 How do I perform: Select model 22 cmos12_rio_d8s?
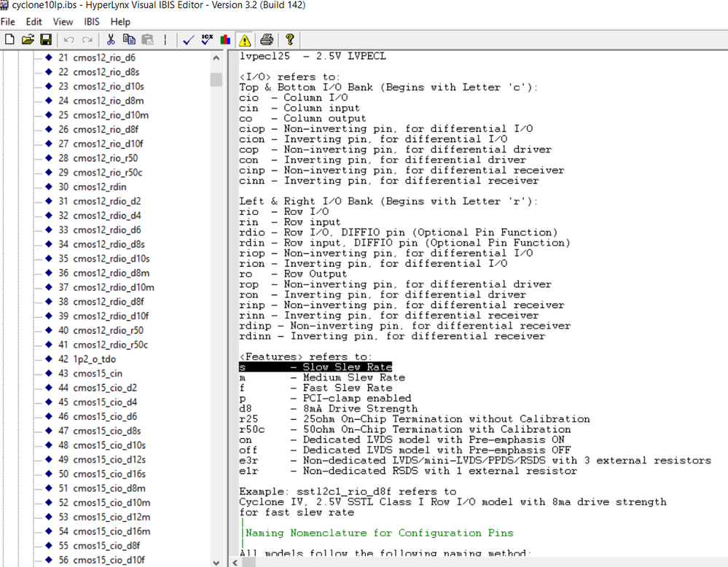tap(98, 72)
